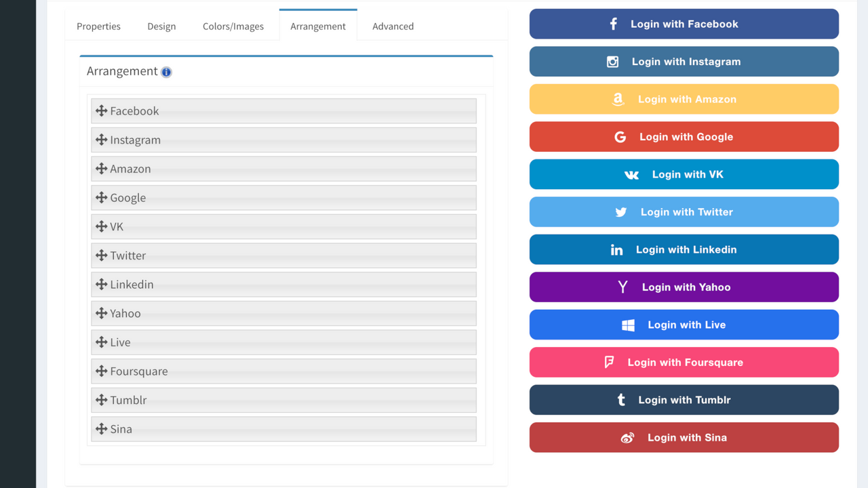Select the Tumblr t icon
868x488 pixels.
click(x=620, y=399)
